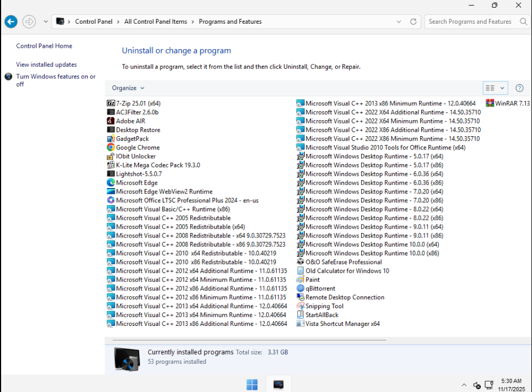Select Visual Studio 2010 Tools for Office Runtime
This screenshot has width=532, height=392.
point(381,147)
